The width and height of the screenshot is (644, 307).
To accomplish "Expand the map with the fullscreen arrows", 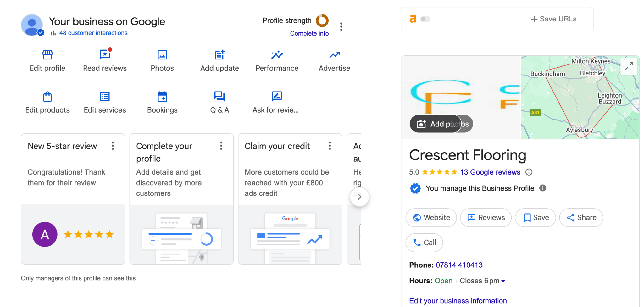I will pos(629,66).
